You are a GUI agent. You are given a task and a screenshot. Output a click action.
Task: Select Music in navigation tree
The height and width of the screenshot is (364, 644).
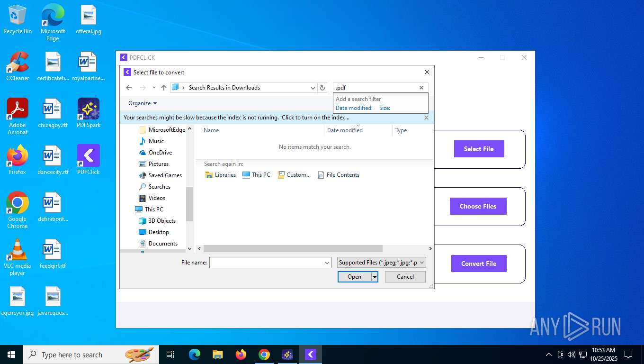[x=152, y=141]
